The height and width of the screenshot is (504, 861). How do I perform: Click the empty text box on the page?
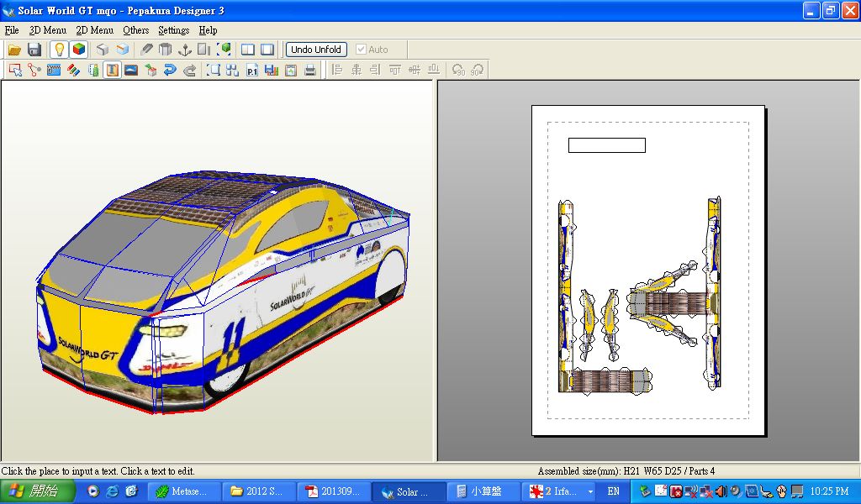point(607,145)
